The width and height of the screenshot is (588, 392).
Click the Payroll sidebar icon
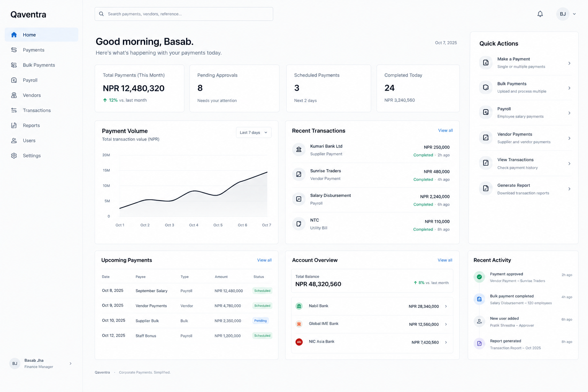coord(14,80)
